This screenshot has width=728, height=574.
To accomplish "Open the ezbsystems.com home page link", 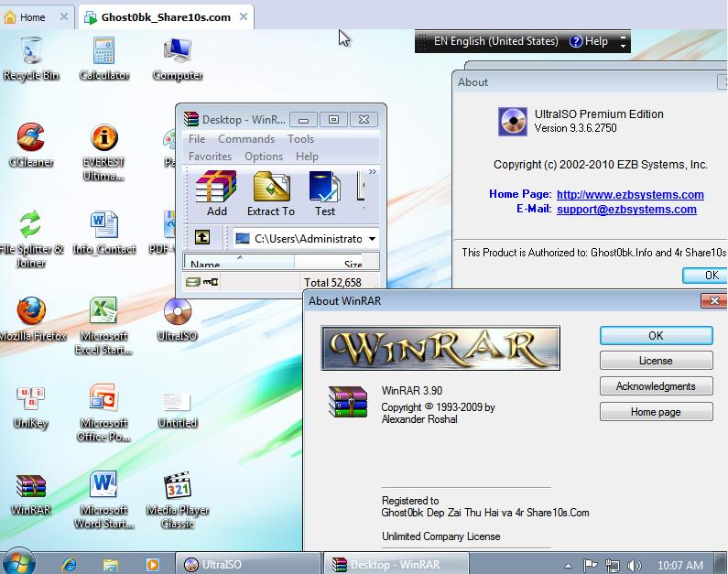I will [x=630, y=194].
